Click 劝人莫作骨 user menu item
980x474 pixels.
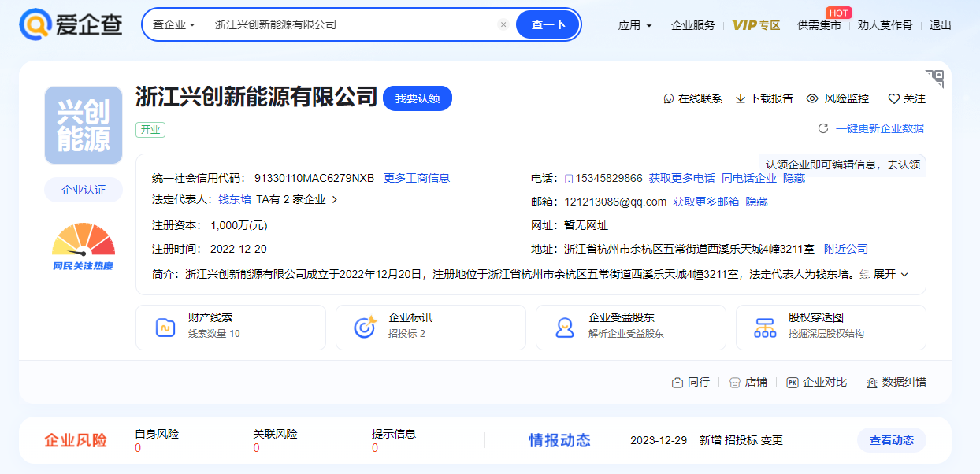coord(885,25)
